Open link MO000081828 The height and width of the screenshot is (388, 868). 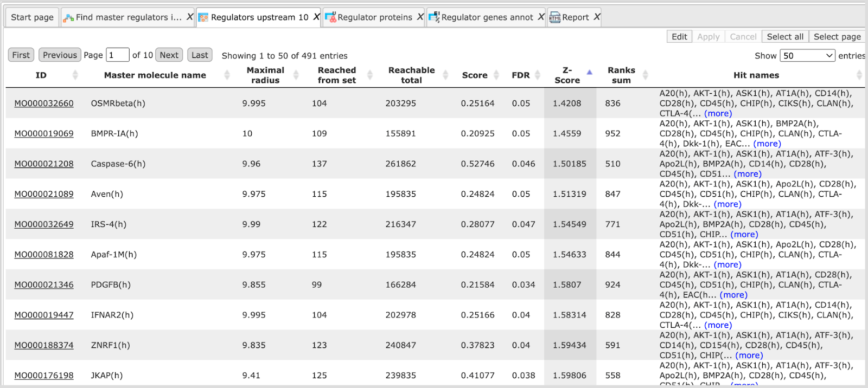[x=44, y=254]
